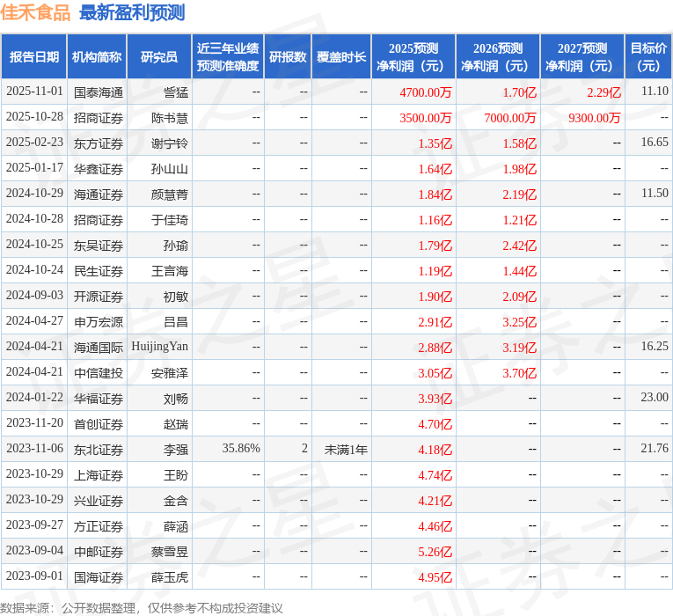Click the 2025-11-01 report date
This screenshot has width=673, height=616.
pos(34,92)
